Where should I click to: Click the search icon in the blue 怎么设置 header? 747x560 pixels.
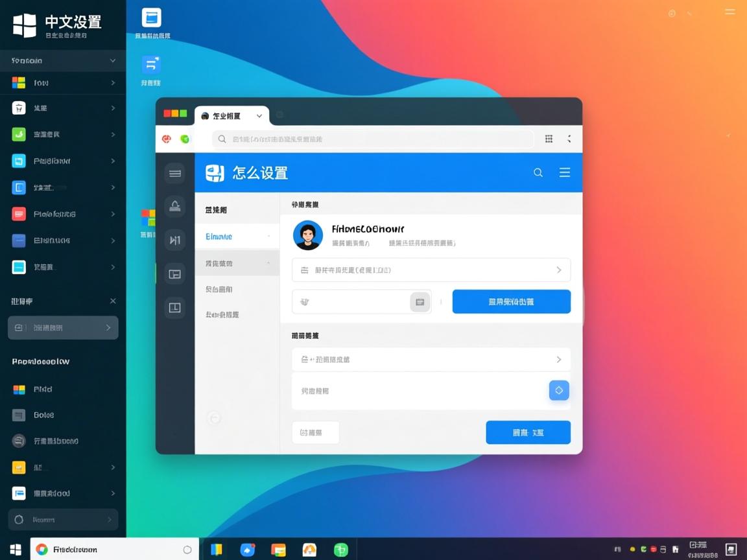pos(538,172)
